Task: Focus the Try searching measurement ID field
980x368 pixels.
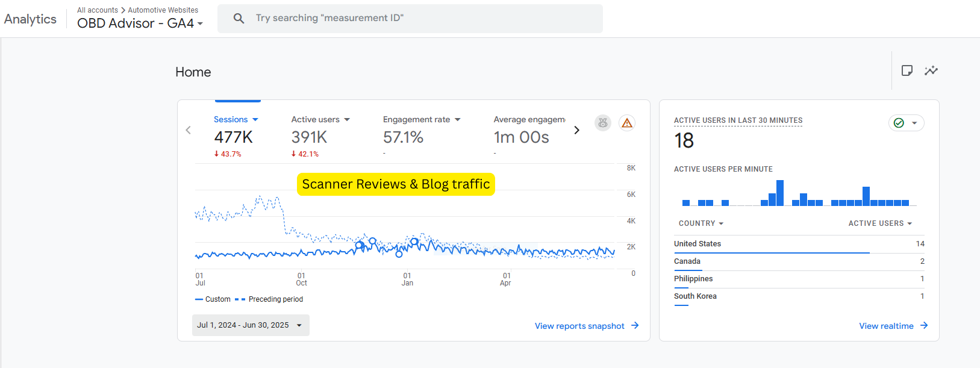Action: point(410,19)
